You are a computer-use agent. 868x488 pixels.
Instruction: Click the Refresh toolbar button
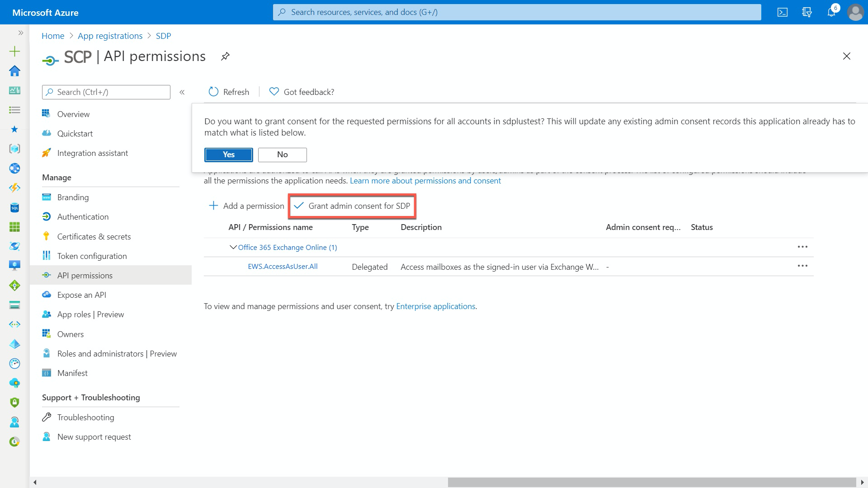229,92
